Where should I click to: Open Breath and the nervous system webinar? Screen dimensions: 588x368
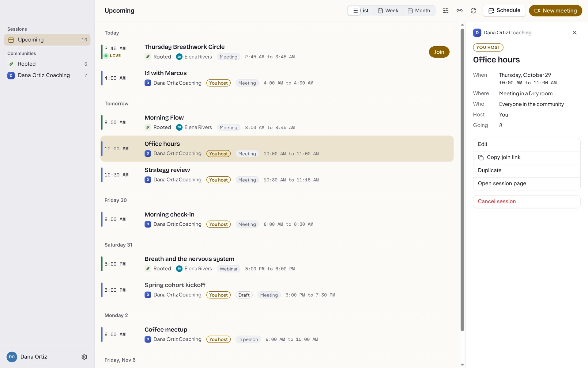click(x=277, y=264)
